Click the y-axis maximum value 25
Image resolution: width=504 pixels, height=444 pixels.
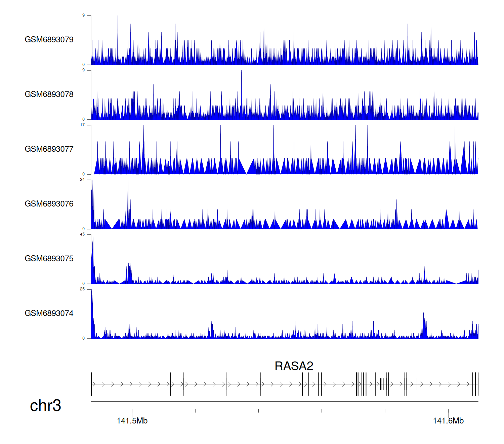[x=82, y=289]
